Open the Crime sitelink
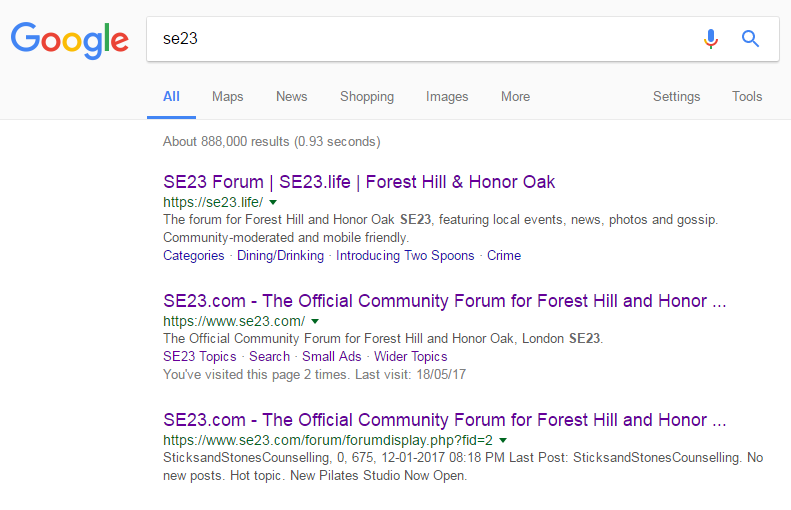Screen dimensions: 791x510 (504, 256)
